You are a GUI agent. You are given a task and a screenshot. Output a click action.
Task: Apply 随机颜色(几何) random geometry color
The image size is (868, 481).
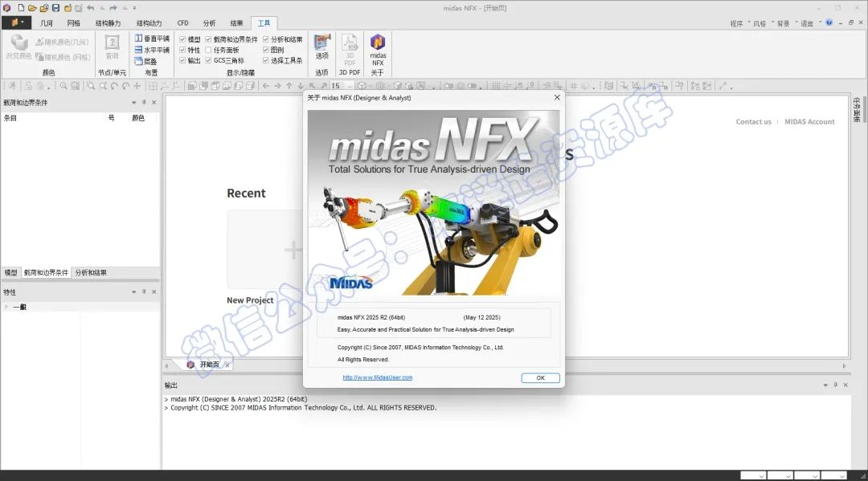62,42
